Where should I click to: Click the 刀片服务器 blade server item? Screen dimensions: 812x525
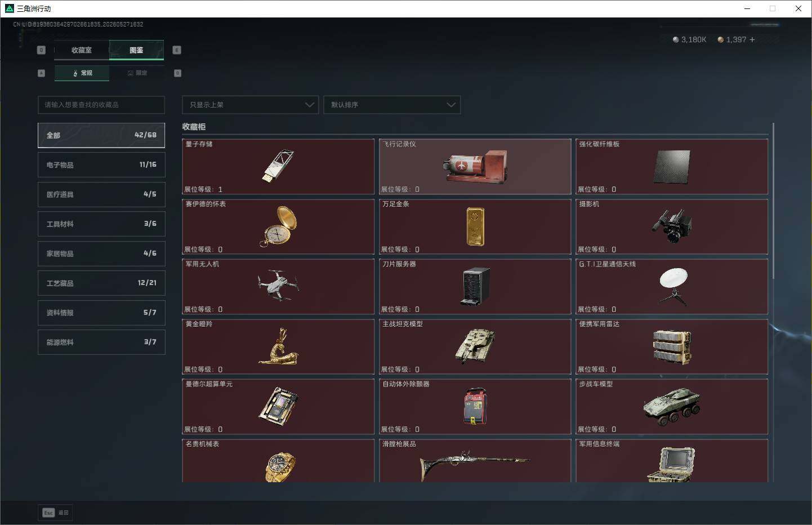tap(475, 287)
